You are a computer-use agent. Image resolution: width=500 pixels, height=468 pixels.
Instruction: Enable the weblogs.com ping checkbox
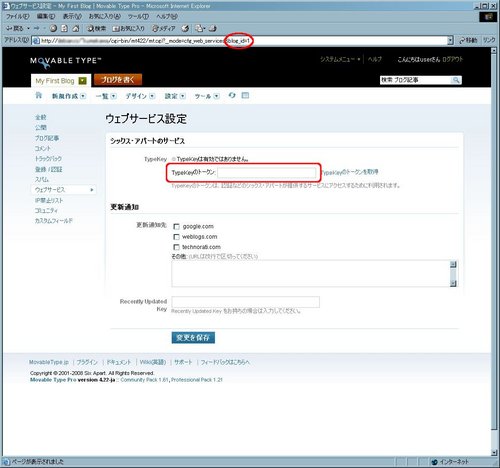pos(176,237)
